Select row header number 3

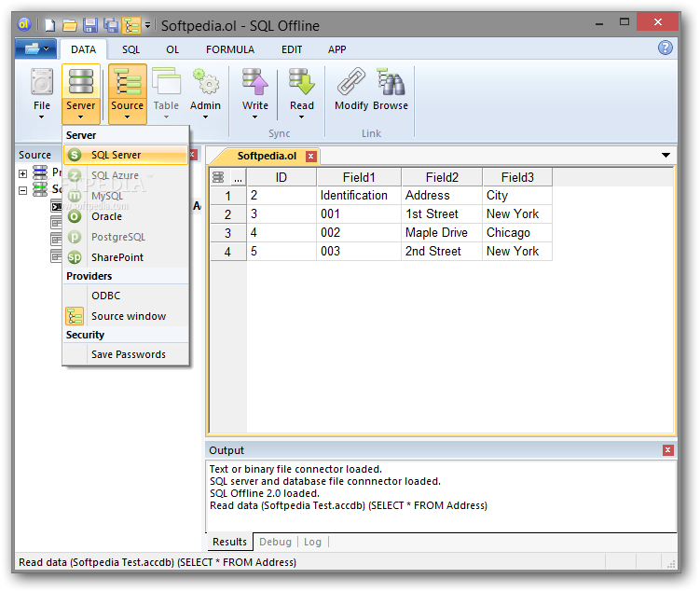[x=228, y=233]
